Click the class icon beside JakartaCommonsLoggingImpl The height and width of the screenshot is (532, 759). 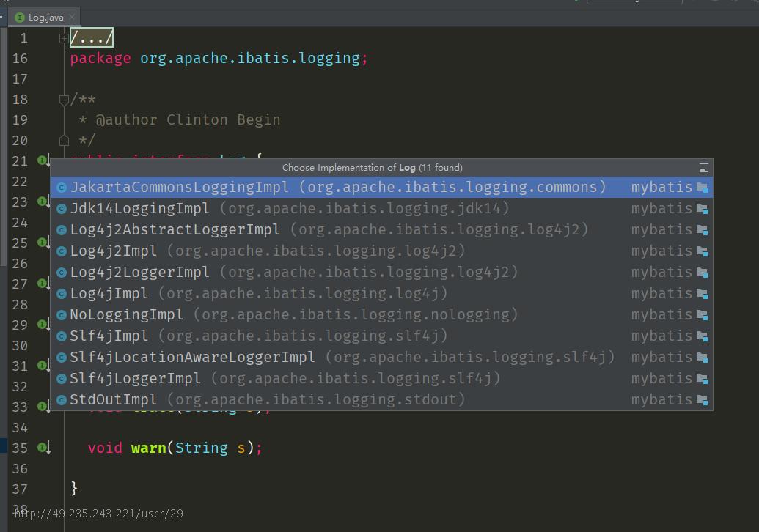click(x=62, y=188)
